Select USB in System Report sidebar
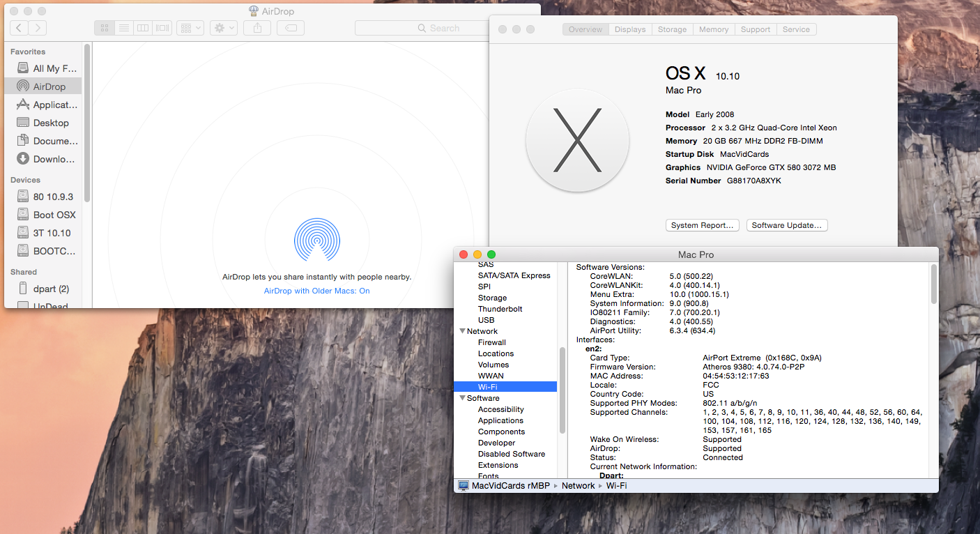The width and height of the screenshot is (980, 534). tap(486, 320)
